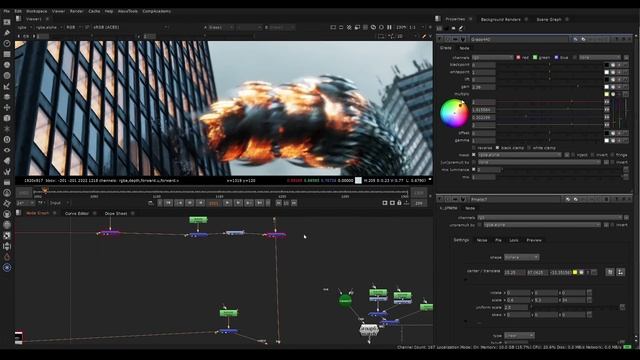Toggle the mix luminance checkbox

pos(474,169)
